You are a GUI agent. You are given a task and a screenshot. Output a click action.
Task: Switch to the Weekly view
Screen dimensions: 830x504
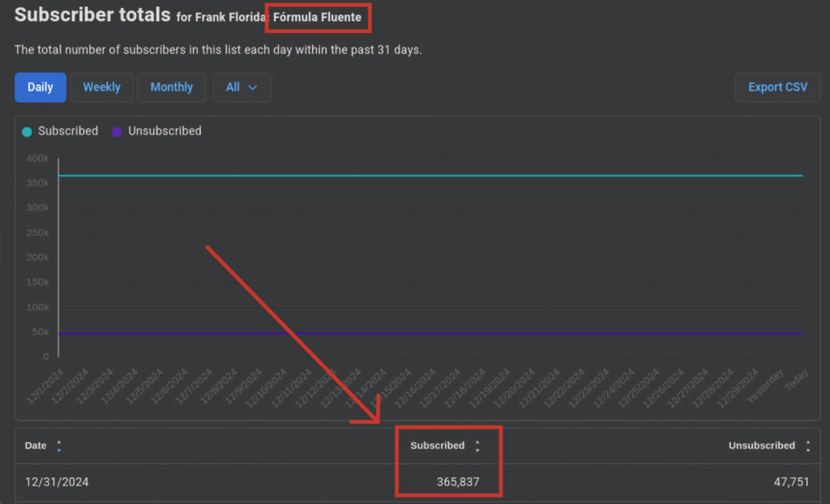tap(101, 88)
